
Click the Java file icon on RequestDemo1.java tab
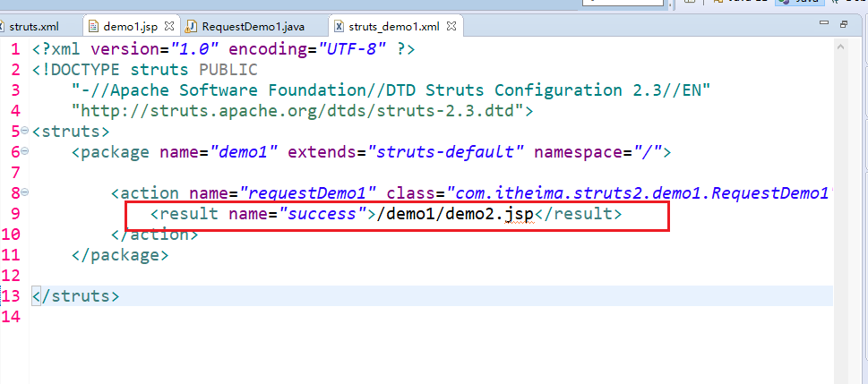click(x=192, y=26)
